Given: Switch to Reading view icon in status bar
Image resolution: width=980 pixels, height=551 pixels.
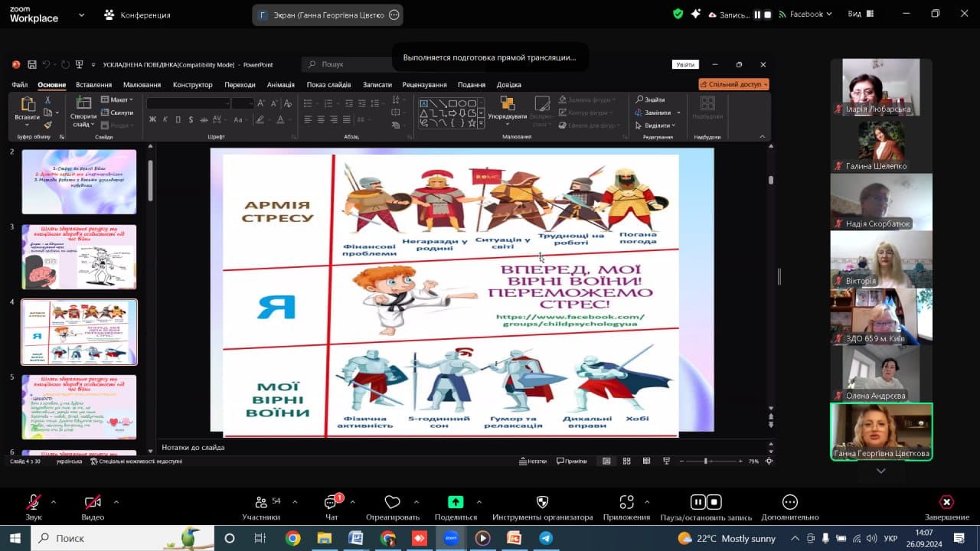Looking at the screenshot, I should tap(646, 461).
